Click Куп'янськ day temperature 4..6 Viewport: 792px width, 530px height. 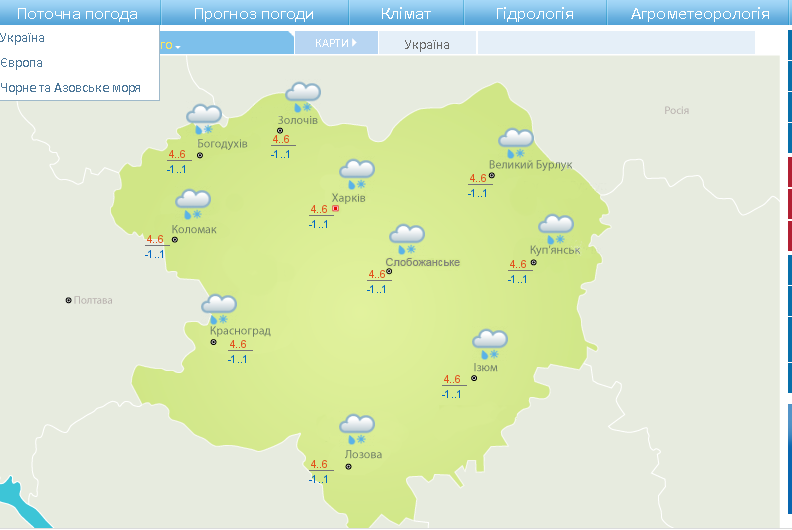coord(518,264)
